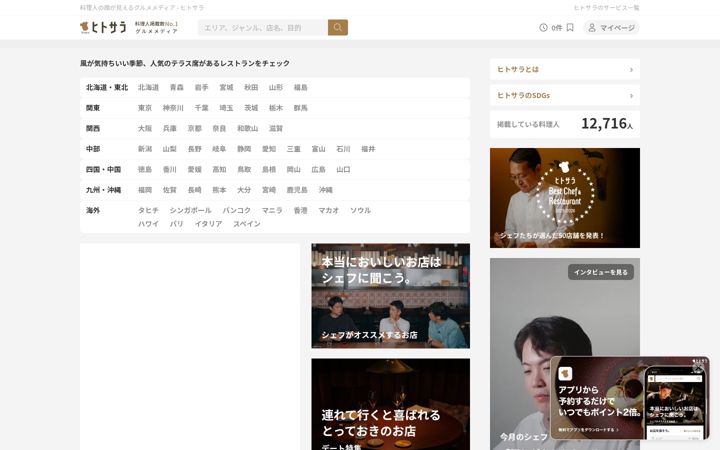Screen dimensions: 720x450
Task: Select 徳島 area link
Action: tap(145, 169)
